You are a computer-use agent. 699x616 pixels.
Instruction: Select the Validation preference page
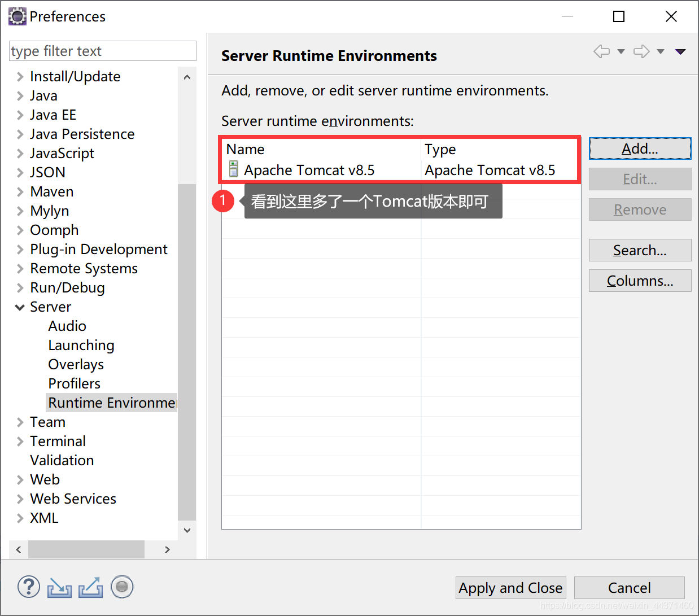coord(62,461)
